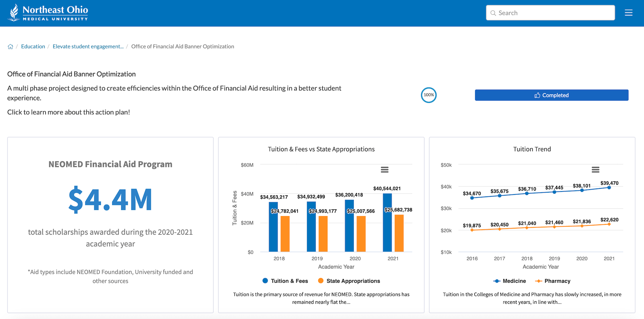Open the Tuition & Fees chart context menu

click(385, 170)
